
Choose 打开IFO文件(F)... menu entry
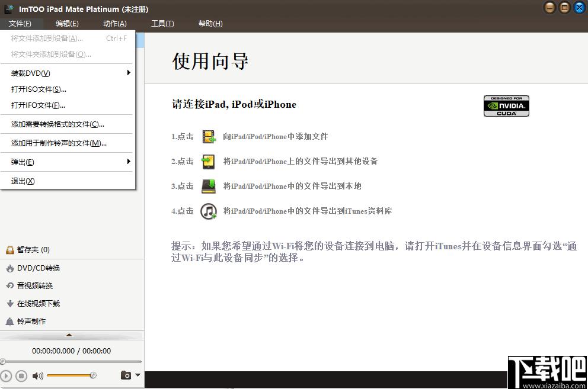[68, 105]
